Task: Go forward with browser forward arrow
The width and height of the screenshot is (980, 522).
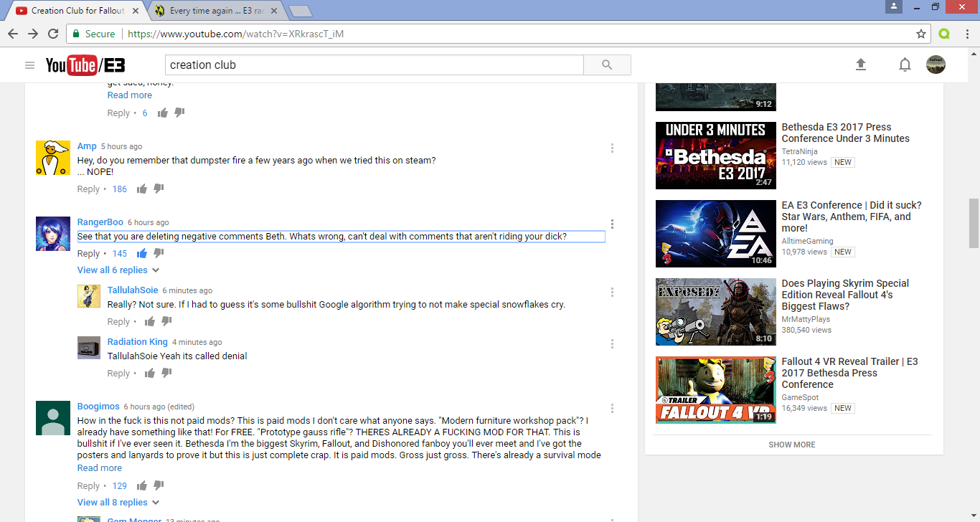Action: tap(33, 34)
